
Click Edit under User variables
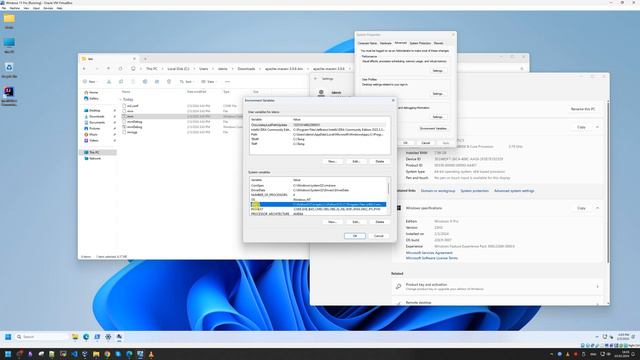tap(356, 162)
